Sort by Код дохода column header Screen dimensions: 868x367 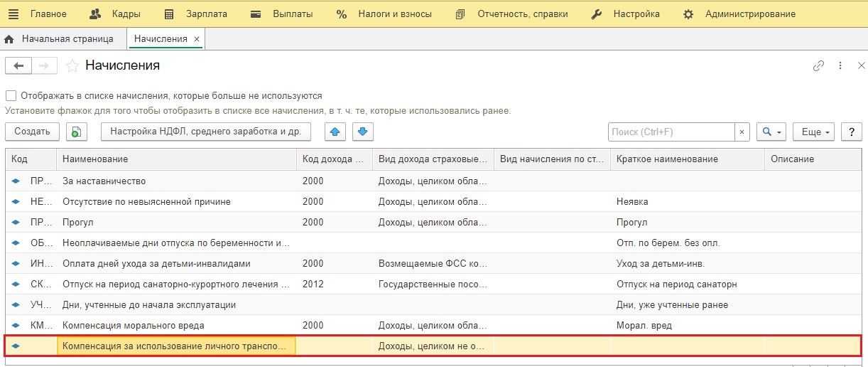(334, 159)
